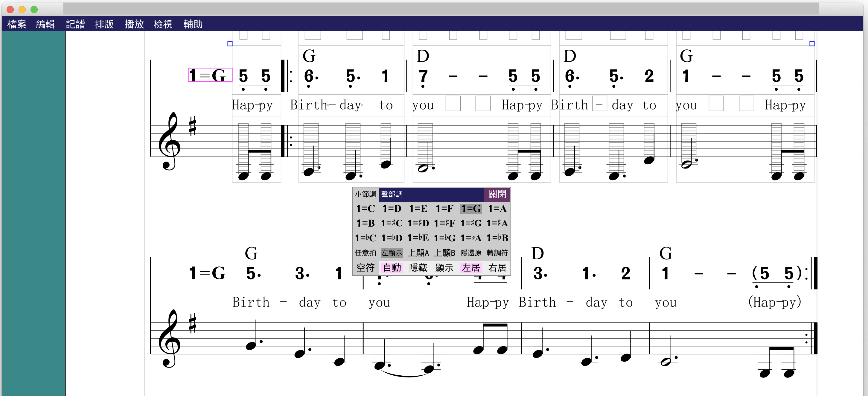868x396 pixels.
Task: Click the '(Hap-py)' lyric in parentheses
Action: (x=774, y=302)
